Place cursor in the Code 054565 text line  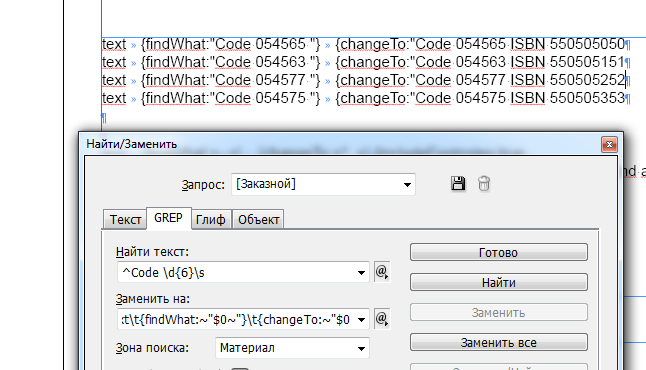coord(366,44)
